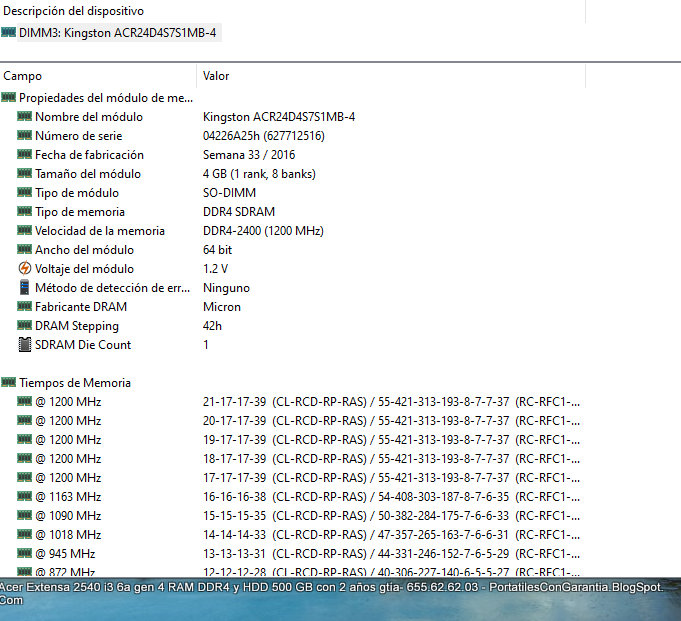Select the Método de detección de err... field
The width and height of the screenshot is (681, 621).
tap(112, 288)
